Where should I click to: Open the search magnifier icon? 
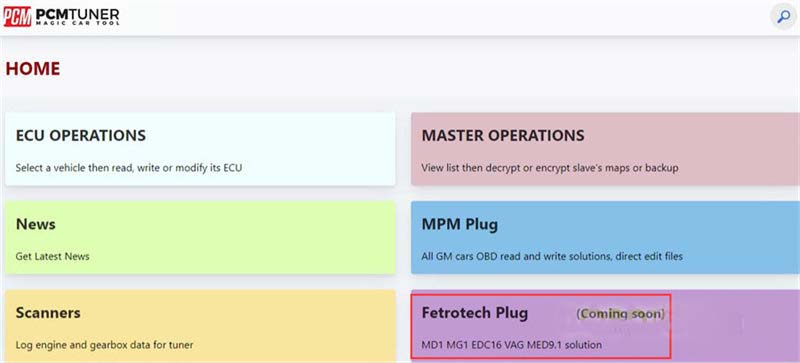783,17
